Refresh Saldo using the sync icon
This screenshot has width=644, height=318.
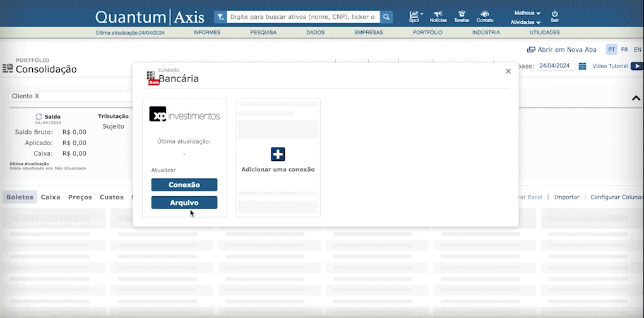click(39, 117)
